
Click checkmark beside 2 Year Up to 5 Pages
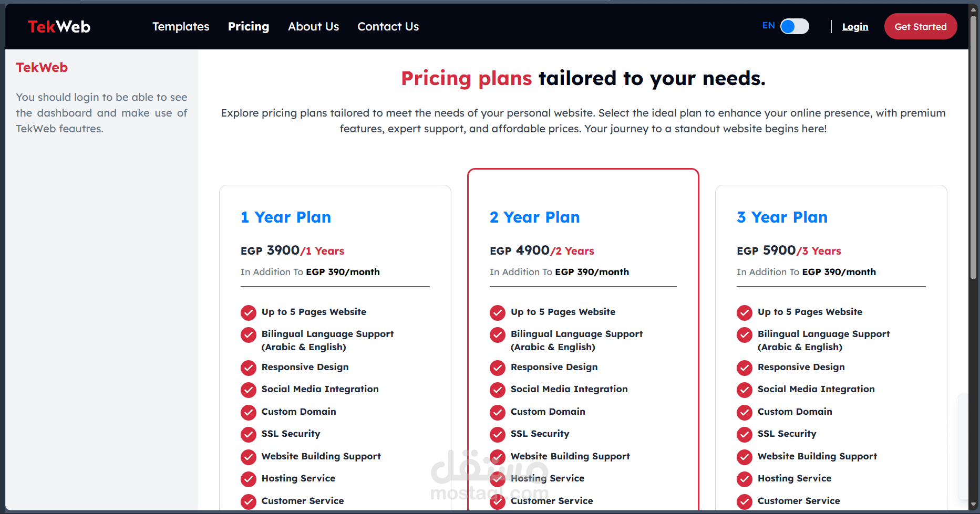pos(498,312)
